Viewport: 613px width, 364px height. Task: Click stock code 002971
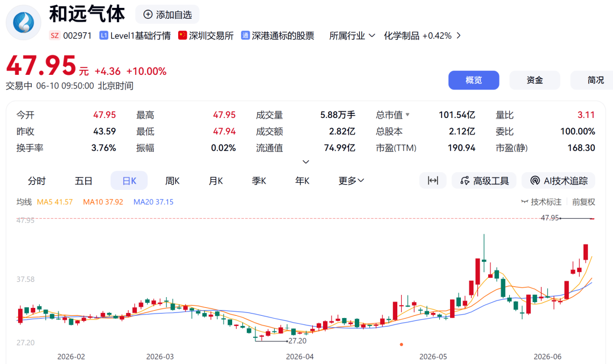[x=77, y=36]
